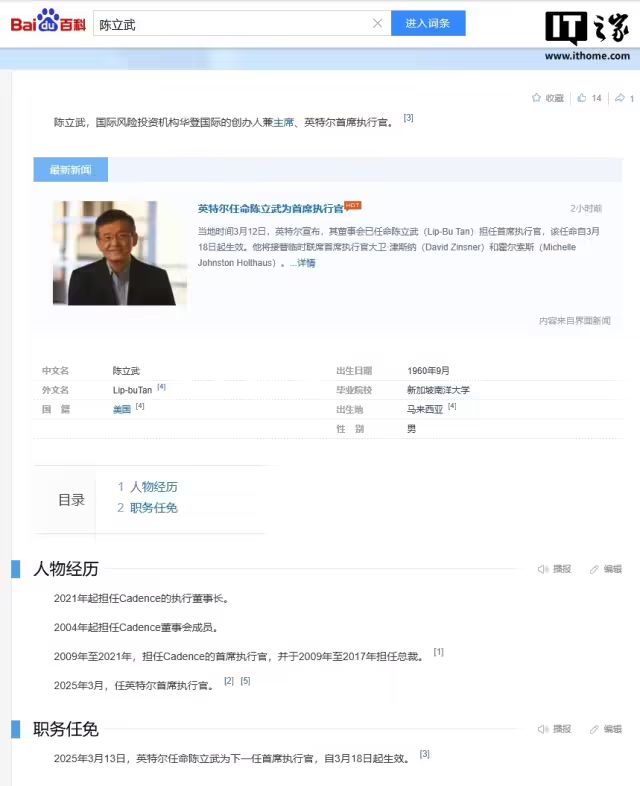Viewport: 640px width, 786px height.
Task: Click the HOT badge beside the headline
Action: [x=353, y=205]
